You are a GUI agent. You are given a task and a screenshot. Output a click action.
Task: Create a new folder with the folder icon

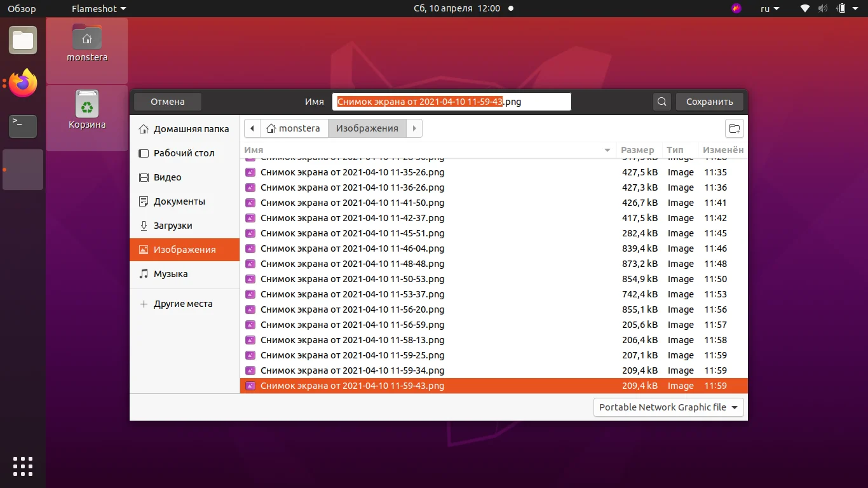734,128
